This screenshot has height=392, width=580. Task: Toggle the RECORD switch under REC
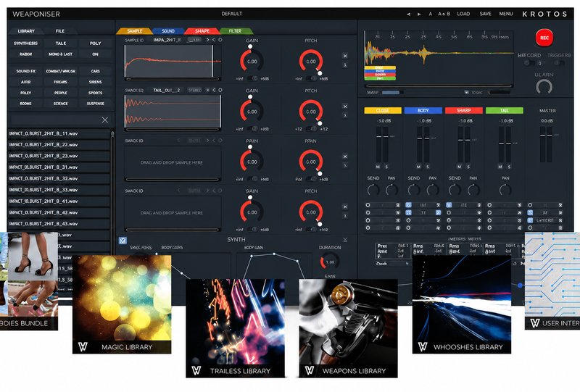tap(529, 63)
